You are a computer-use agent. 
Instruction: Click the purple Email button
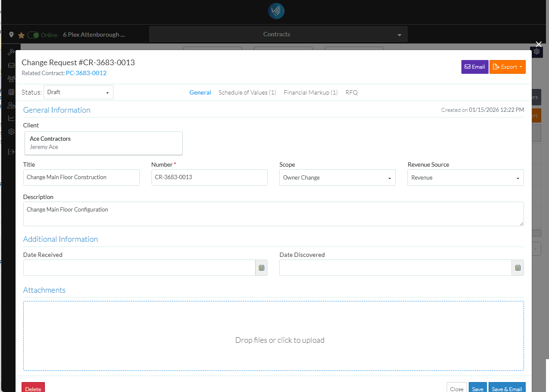coord(475,67)
